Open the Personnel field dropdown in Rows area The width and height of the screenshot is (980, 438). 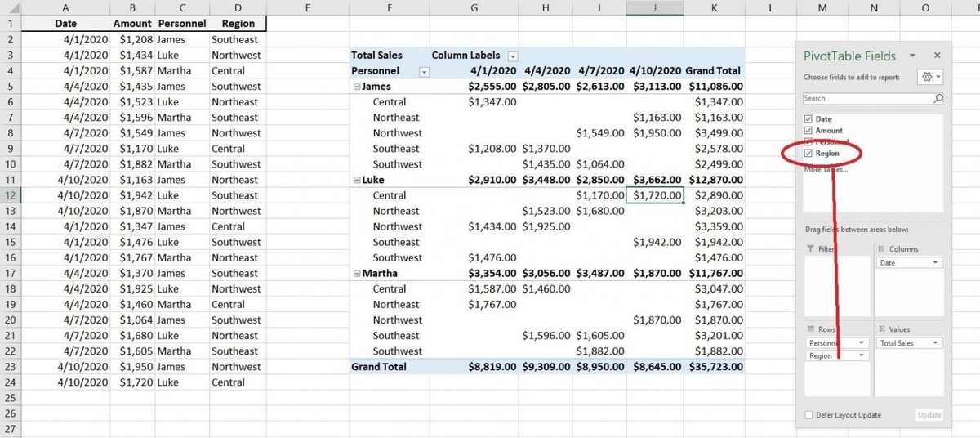(862, 343)
